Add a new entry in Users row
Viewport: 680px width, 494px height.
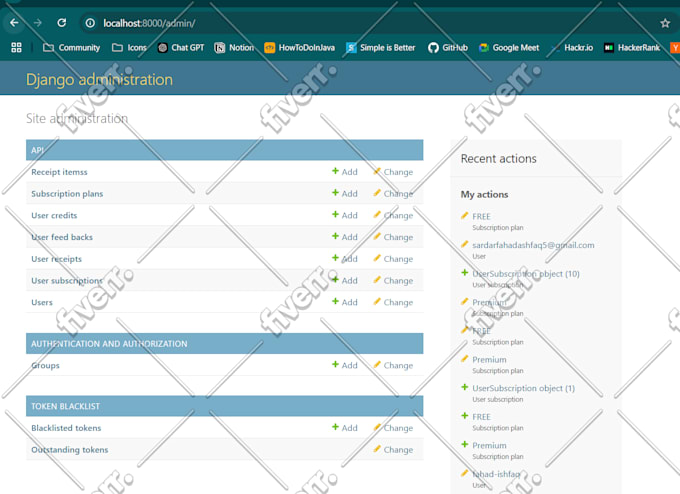click(x=345, y=302)
